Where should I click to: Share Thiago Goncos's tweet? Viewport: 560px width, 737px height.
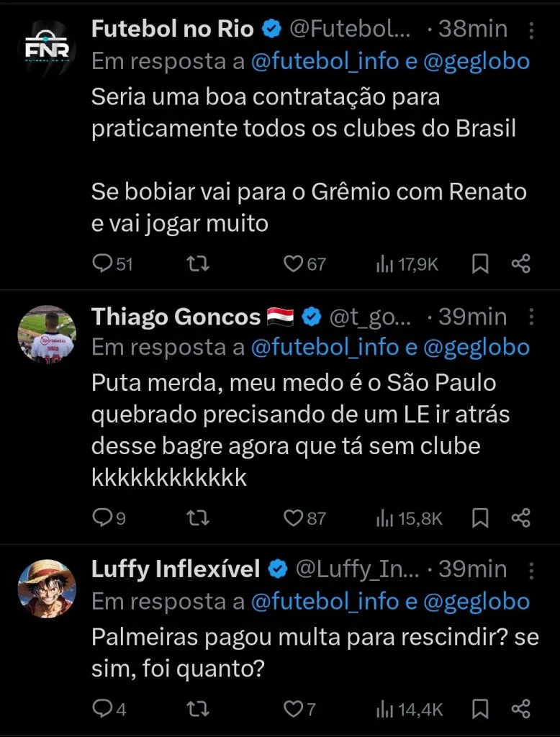pos(520,517)
